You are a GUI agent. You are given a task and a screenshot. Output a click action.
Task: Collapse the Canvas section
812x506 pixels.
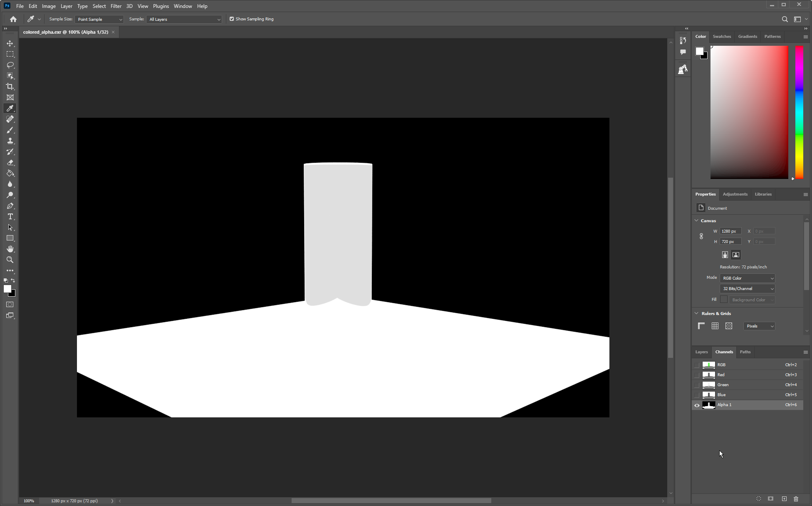[x=696, y=221]
